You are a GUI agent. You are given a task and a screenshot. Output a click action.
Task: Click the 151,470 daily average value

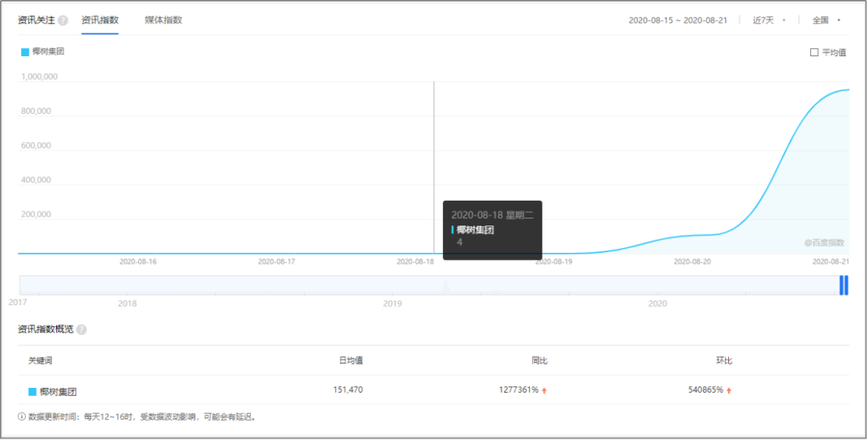(348, 389)
